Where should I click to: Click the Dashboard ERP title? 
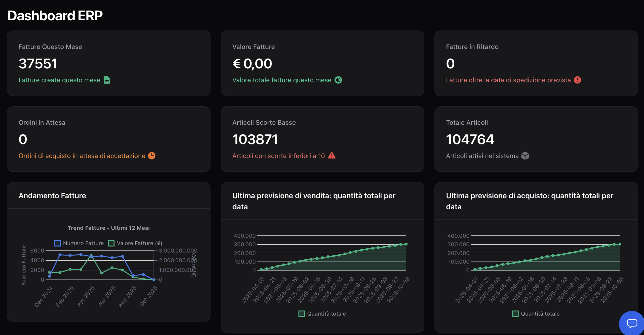click(x=55, y=16)
